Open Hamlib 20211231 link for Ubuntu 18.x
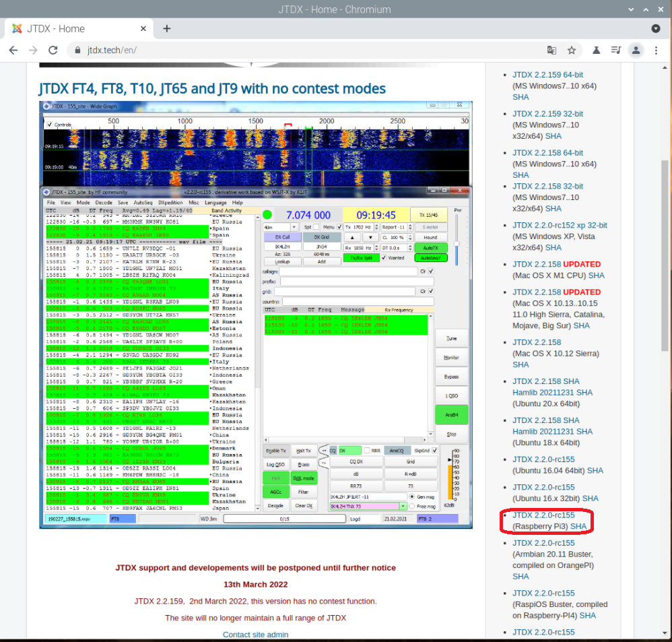The height and width of the screenshot is (642, 672). [x=543, y=431]
